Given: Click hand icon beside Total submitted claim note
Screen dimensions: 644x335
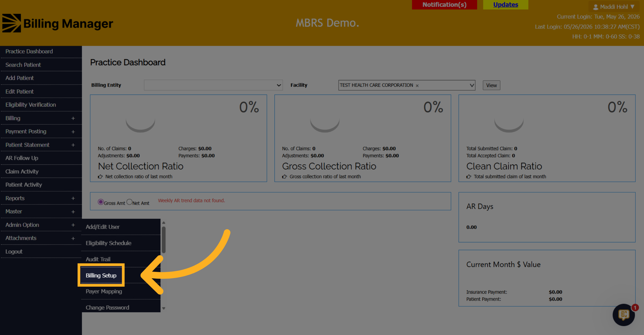Looking at the screenshot, I should pyautogui.click(x=469, y=176).
